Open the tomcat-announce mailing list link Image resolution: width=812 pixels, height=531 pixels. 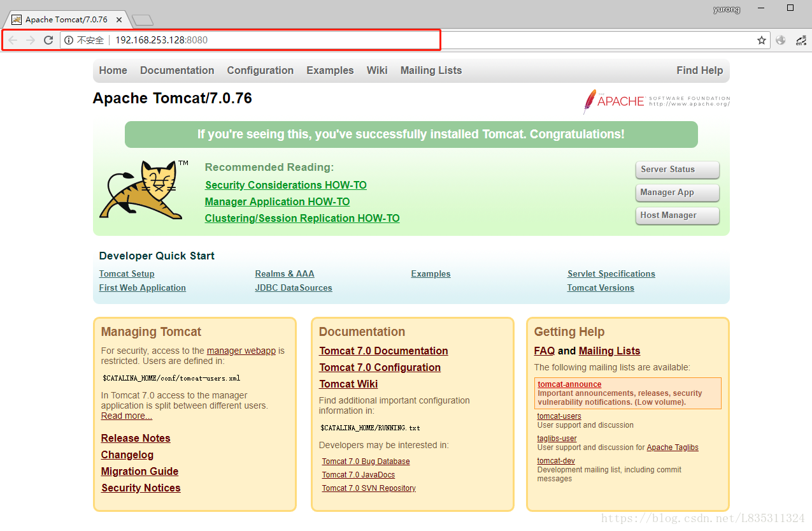[x=569, y=384]
